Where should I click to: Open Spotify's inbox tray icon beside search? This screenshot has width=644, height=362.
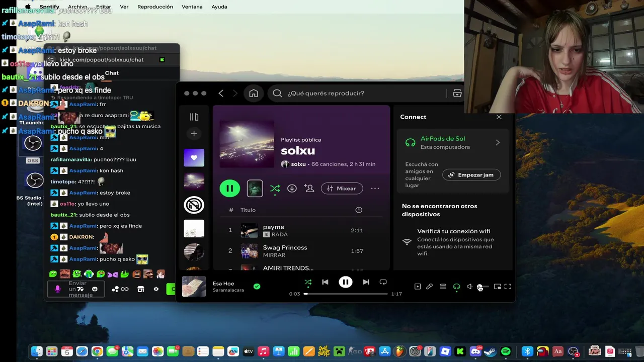pyautogui.click(x=457, y=93)
